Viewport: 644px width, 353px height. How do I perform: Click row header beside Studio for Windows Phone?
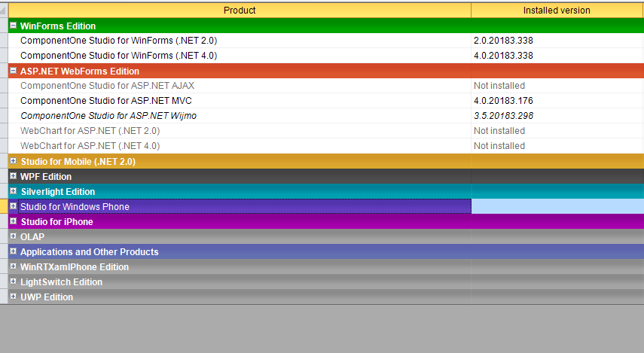pos(4,206)
